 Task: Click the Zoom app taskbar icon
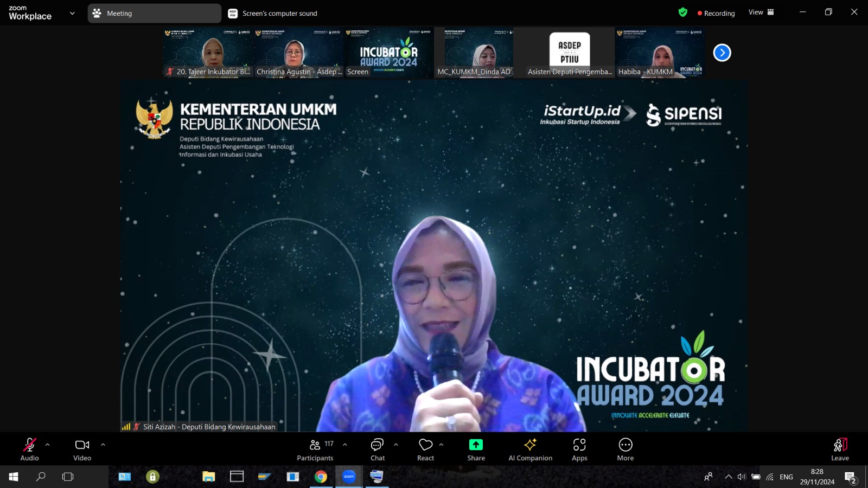click(349, 477)
